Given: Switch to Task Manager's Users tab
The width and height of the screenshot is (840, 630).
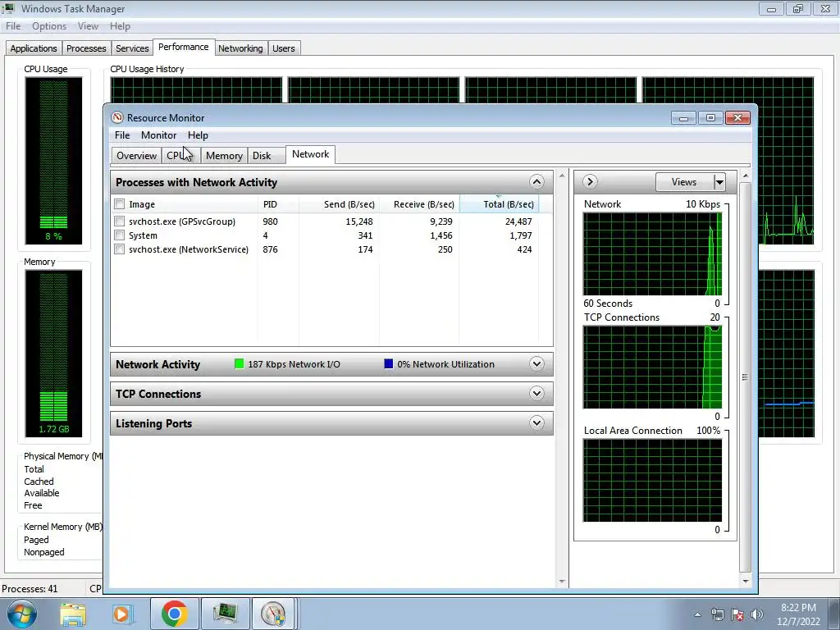Looking at the screenshot, I should 283,48.
